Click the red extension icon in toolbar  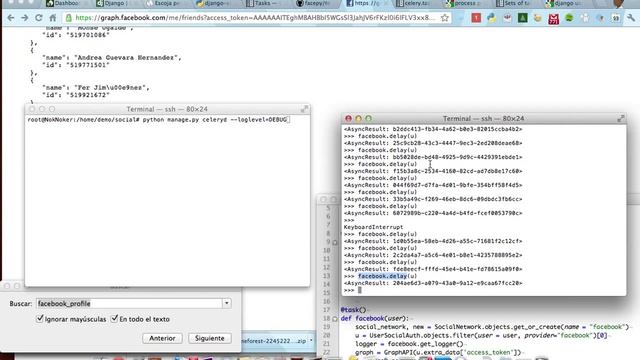[476, 18]
